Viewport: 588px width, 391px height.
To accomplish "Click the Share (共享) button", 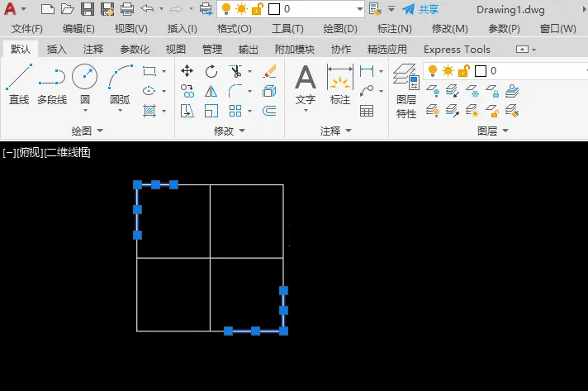I will click(x=420, y=9).
